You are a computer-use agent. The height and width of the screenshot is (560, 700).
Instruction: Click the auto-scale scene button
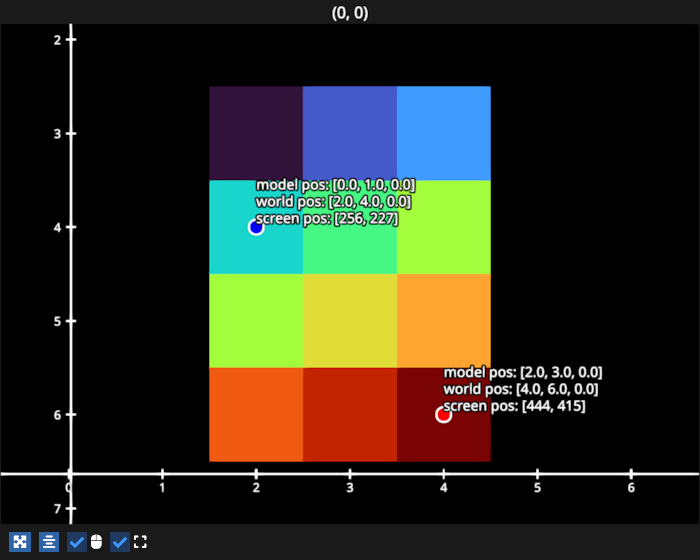point(20,542)
